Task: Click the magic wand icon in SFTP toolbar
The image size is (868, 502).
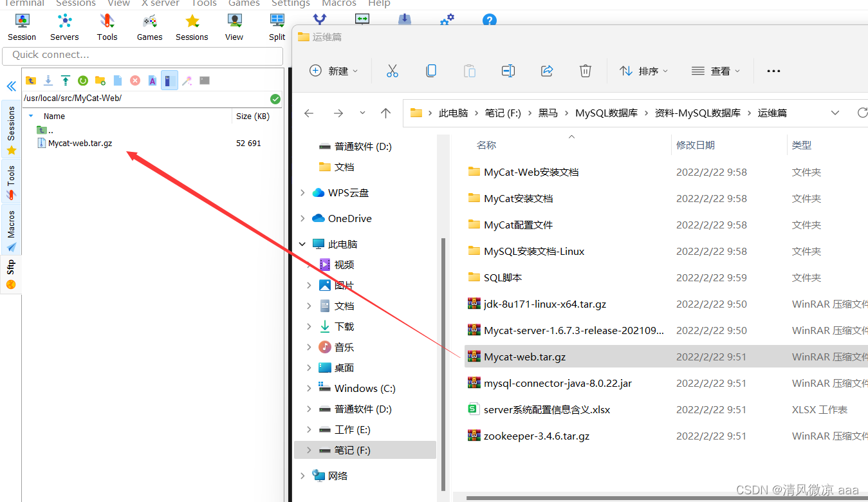Action: click(x=187, y=80)
